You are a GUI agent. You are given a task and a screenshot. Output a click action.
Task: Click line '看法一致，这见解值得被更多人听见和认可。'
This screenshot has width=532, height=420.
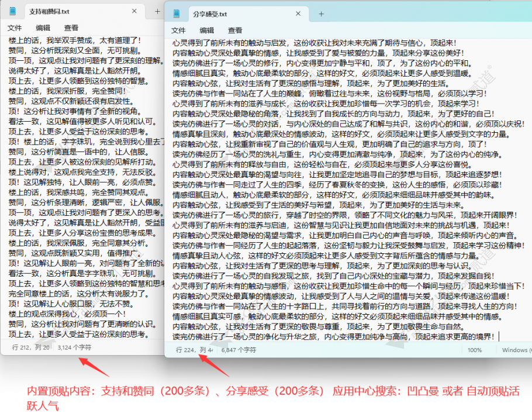(82, 122)
